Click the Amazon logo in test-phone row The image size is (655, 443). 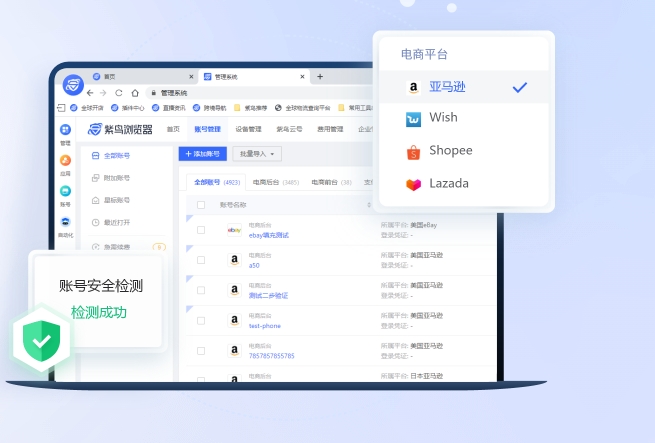[234, 321]
